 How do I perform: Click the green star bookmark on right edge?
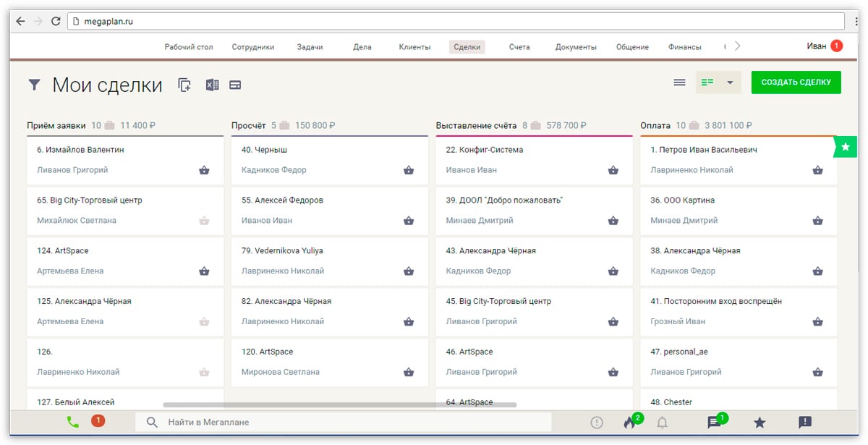pos(844,147)
